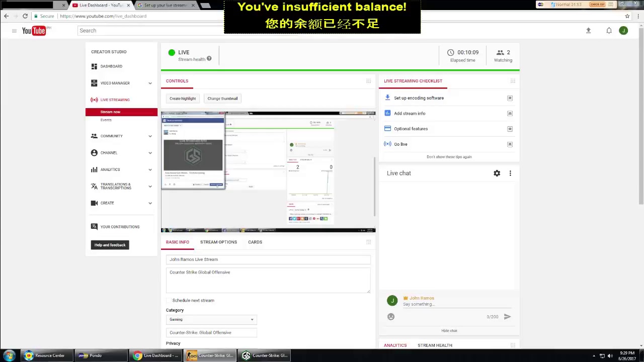Viewport: 644px width, 362px height.
Task: Switch to the Cards tab
Action: tap(255, 242)
